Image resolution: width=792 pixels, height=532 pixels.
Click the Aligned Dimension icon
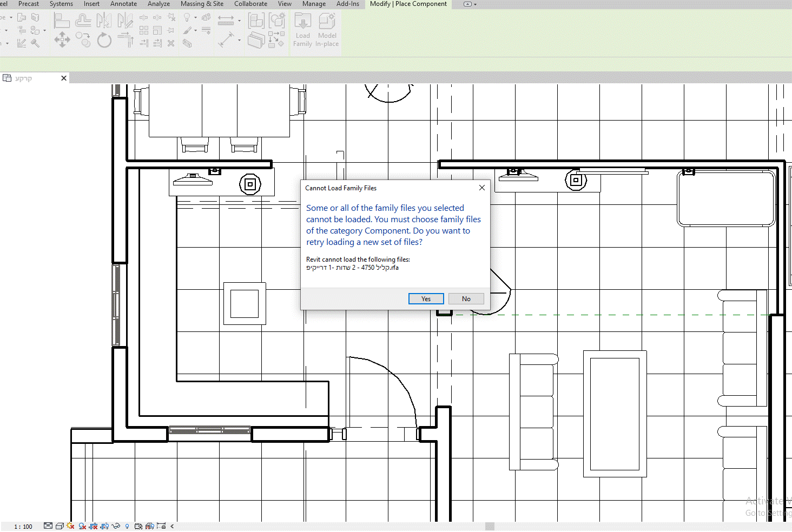coord(227,40)
